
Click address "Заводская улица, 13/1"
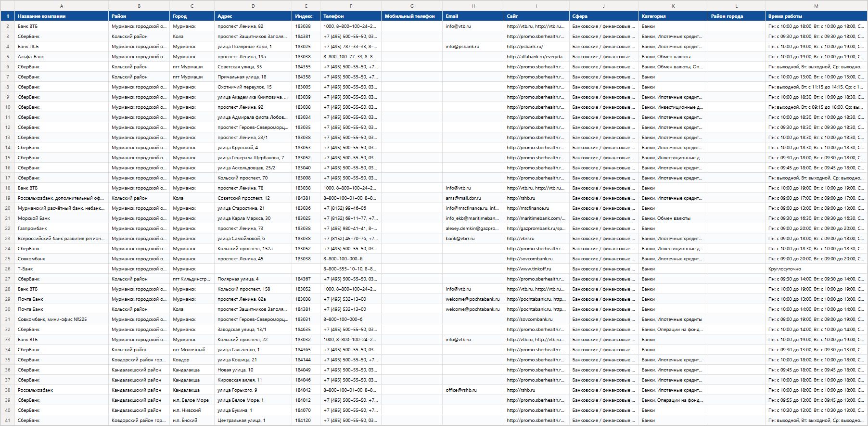pos(253,330)
